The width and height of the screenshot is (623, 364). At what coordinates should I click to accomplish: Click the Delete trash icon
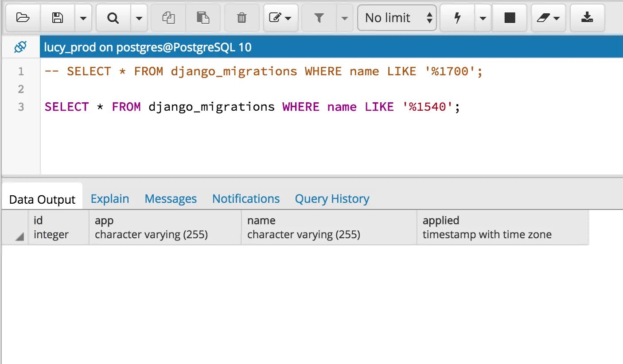click(x=241, y=18)
